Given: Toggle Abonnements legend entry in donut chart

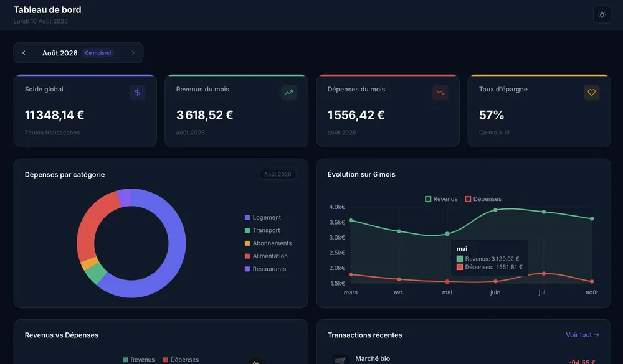Looking at the screenshot, I should (x=268, y=243).
